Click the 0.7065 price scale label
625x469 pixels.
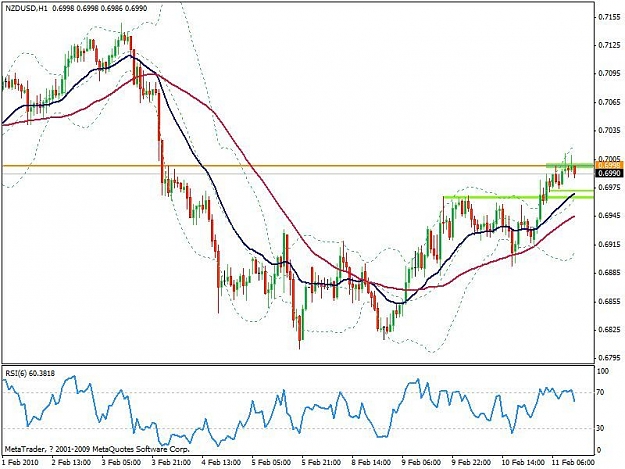610,102
